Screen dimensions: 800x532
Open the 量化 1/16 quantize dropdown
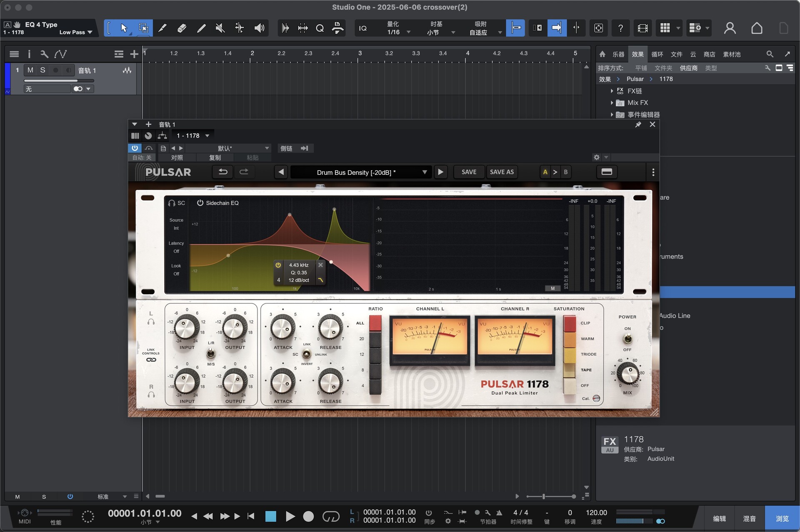pos(398,28)
